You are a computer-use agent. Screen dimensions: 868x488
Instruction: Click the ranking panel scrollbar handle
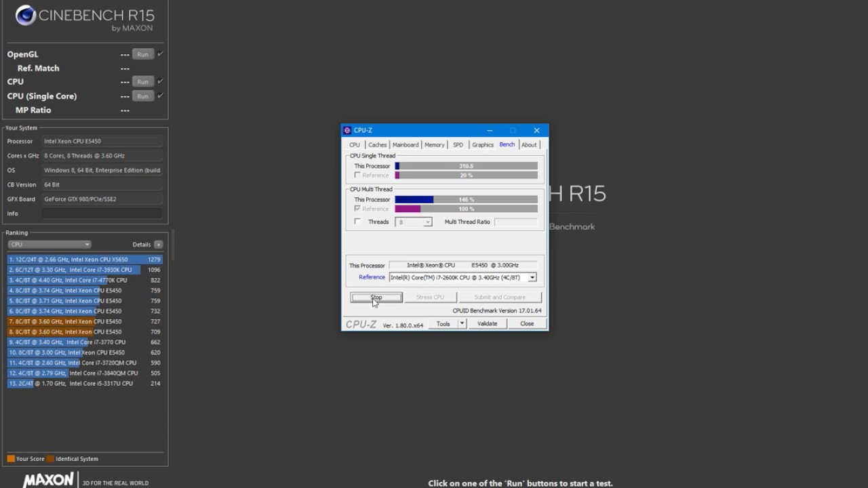tap(173, 245)
